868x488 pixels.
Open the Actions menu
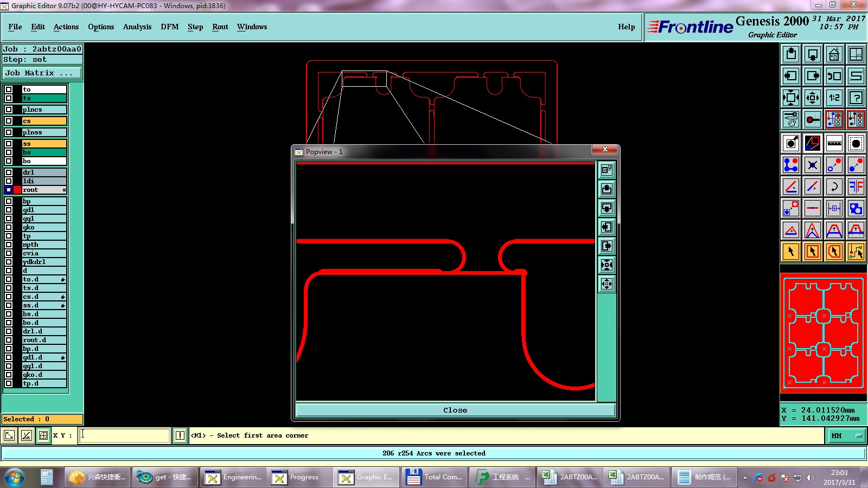pyautogui.click(x=66, y=27)
